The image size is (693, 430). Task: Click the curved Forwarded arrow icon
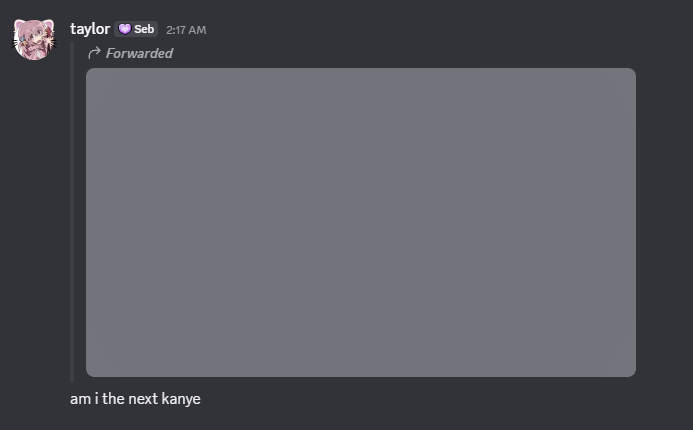pos(95,53)
